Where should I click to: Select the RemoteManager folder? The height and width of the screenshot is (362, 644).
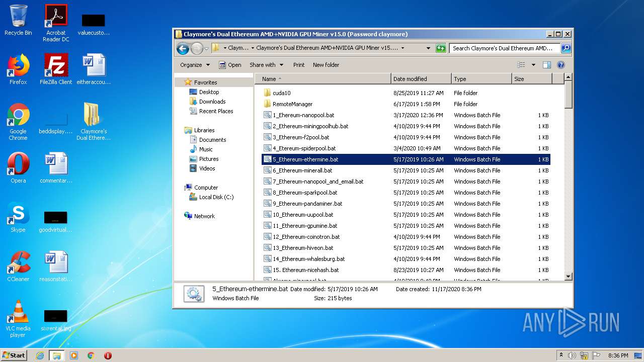(406, 104)
